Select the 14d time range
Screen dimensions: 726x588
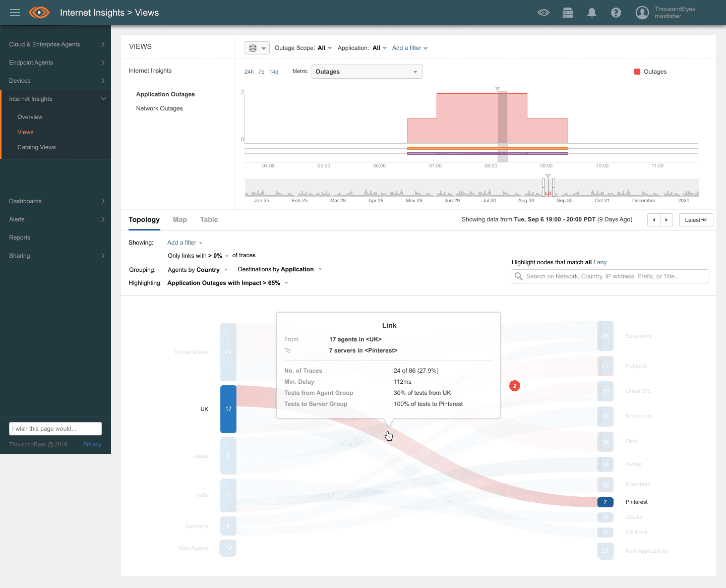tap(274, 72)
